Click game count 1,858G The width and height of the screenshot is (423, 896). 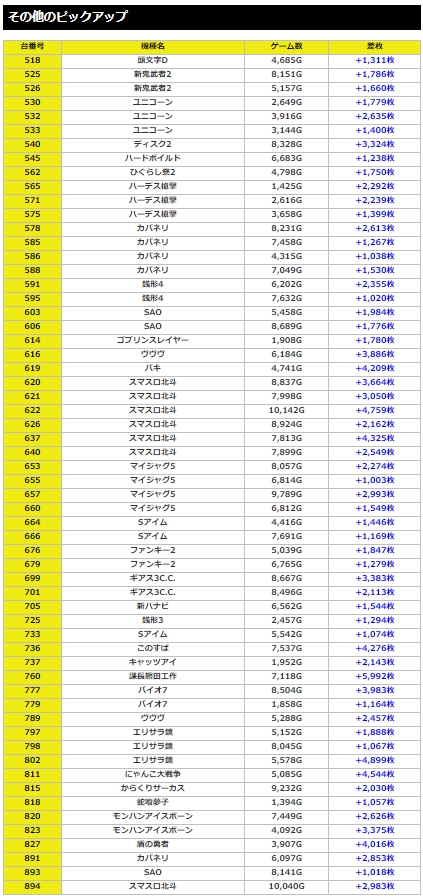click(287, 704)
